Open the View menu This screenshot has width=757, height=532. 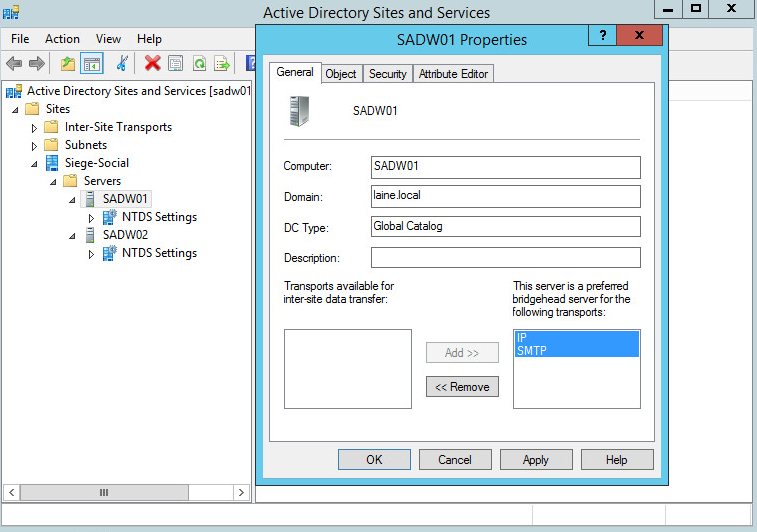[108, 39]
